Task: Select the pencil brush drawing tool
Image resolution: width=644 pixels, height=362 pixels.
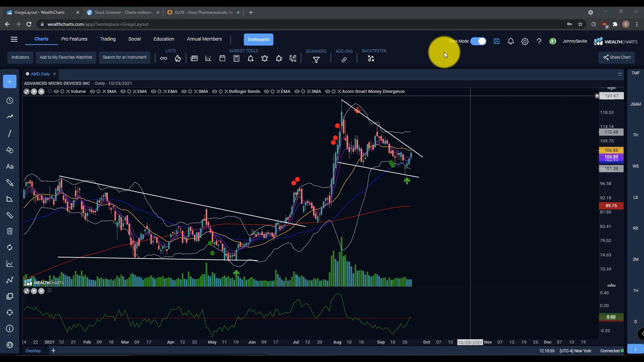Action: (x=10, y=183)
